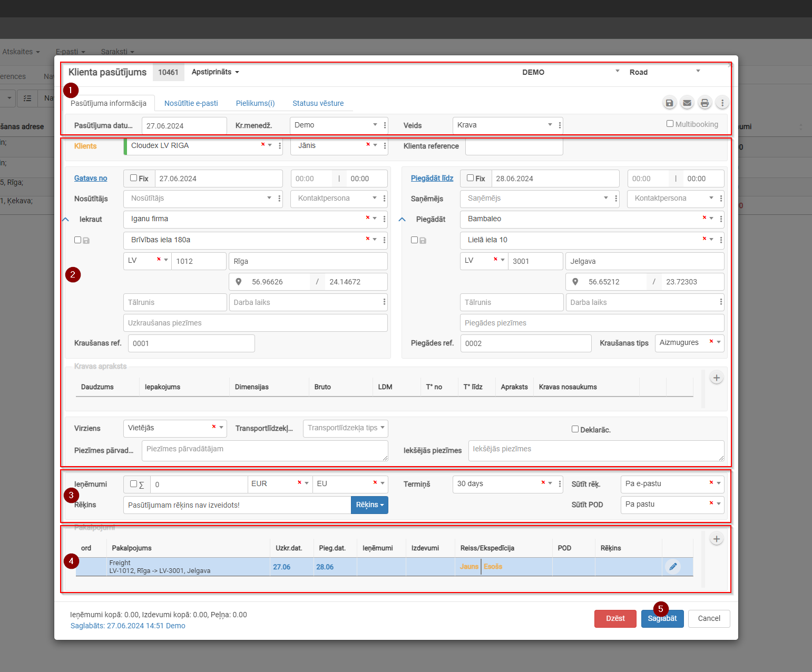Toggle the Fix checkbox for Piegādāt līdz

click(470, 178)
